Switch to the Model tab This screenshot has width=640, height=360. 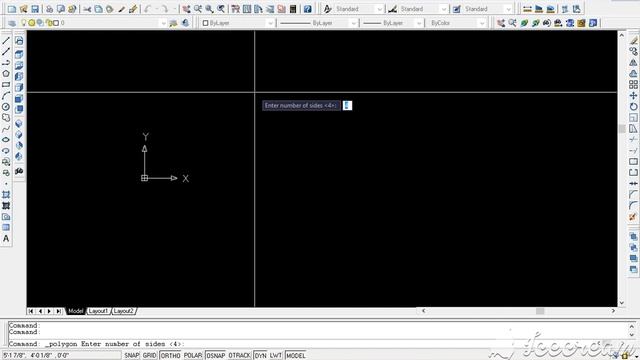click(x=76, y=311)
